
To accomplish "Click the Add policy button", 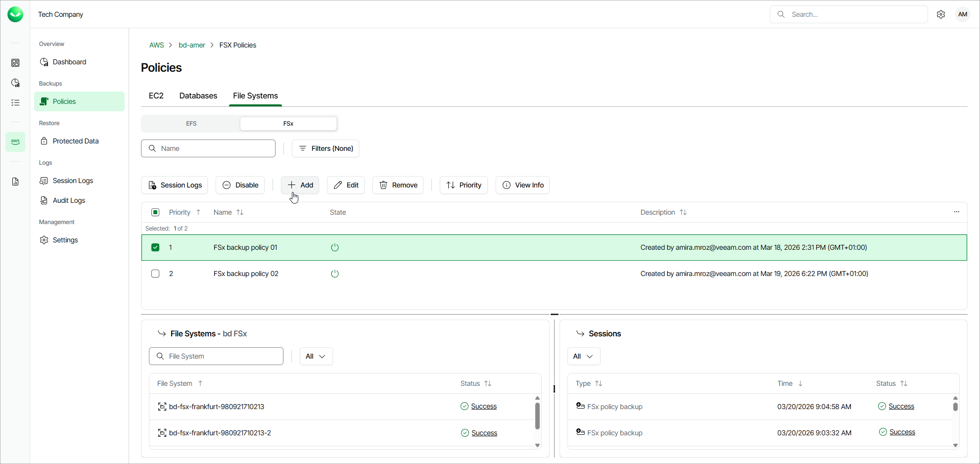I will click(x=300, y=185).
